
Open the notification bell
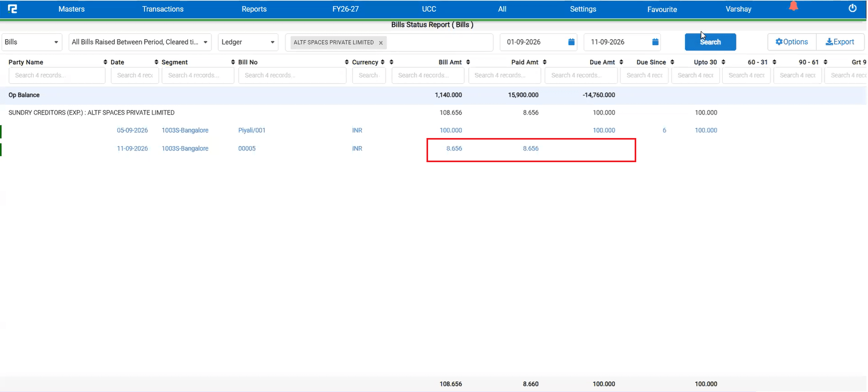coord(793,6)
